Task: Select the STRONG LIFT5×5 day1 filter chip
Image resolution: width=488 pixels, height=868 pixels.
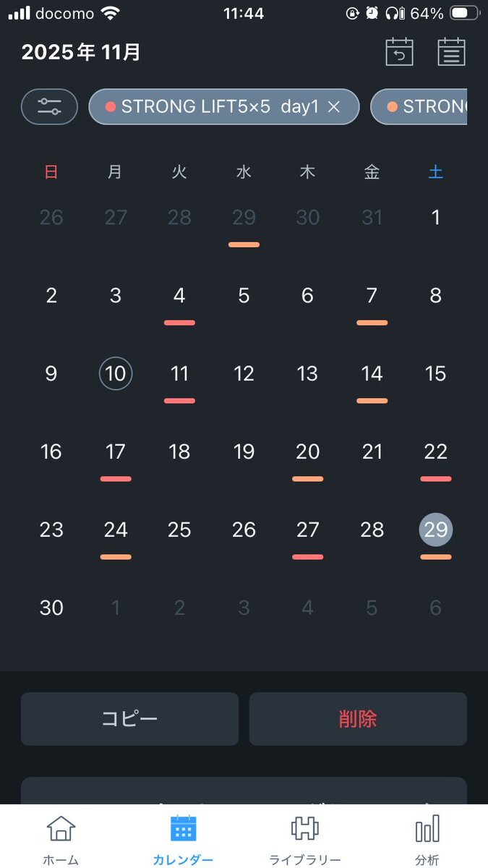Action: [213, 107]
